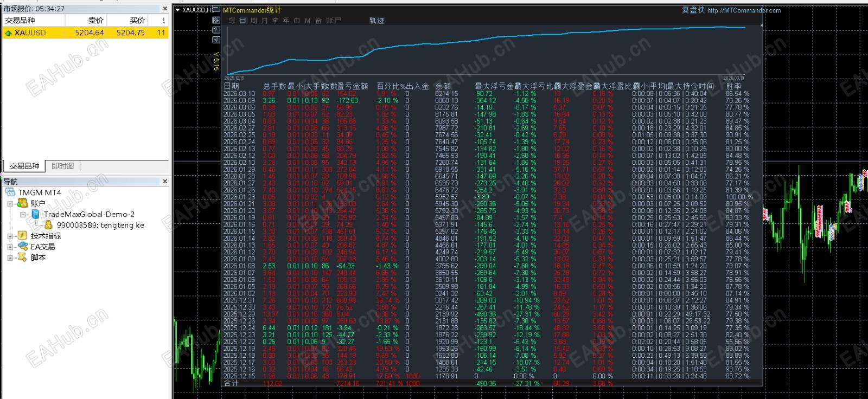Switch to the 交易品种 tab

tap(24, 166)
